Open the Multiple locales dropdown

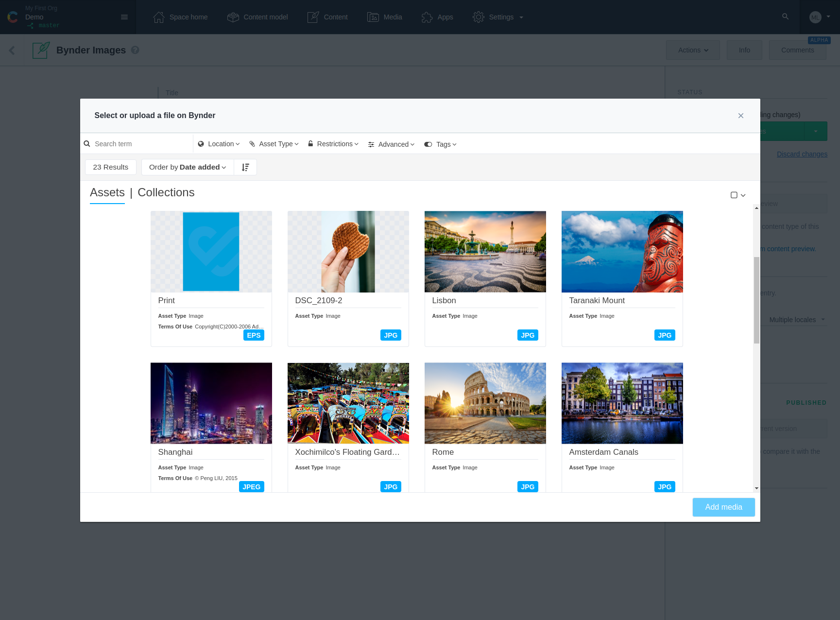pos(798,320)
